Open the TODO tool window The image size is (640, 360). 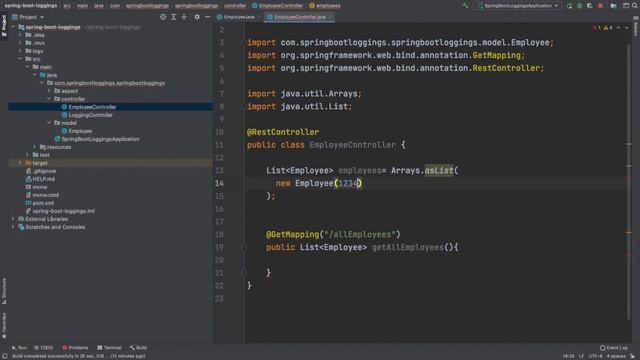tap(44, 348)
